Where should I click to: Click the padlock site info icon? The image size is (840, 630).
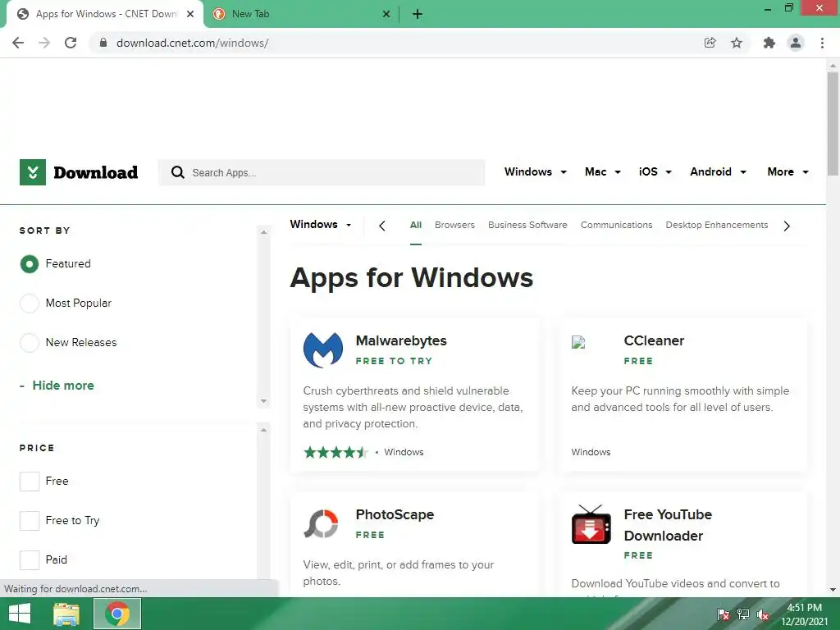tap(103, 43)
